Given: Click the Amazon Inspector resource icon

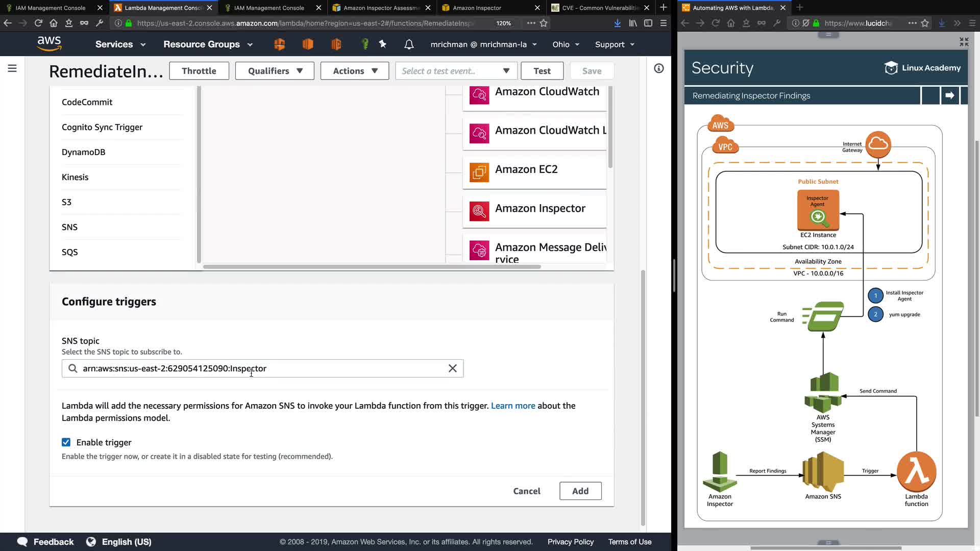Looking at the screenshot, I should tap(479, 211).
